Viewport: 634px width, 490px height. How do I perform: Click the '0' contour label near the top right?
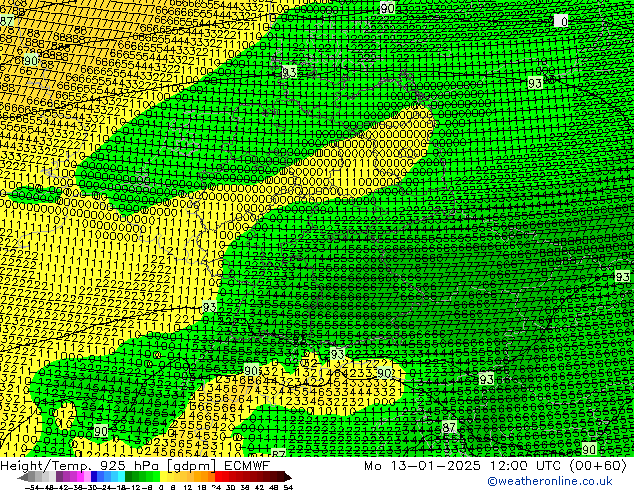pos(561,21)
